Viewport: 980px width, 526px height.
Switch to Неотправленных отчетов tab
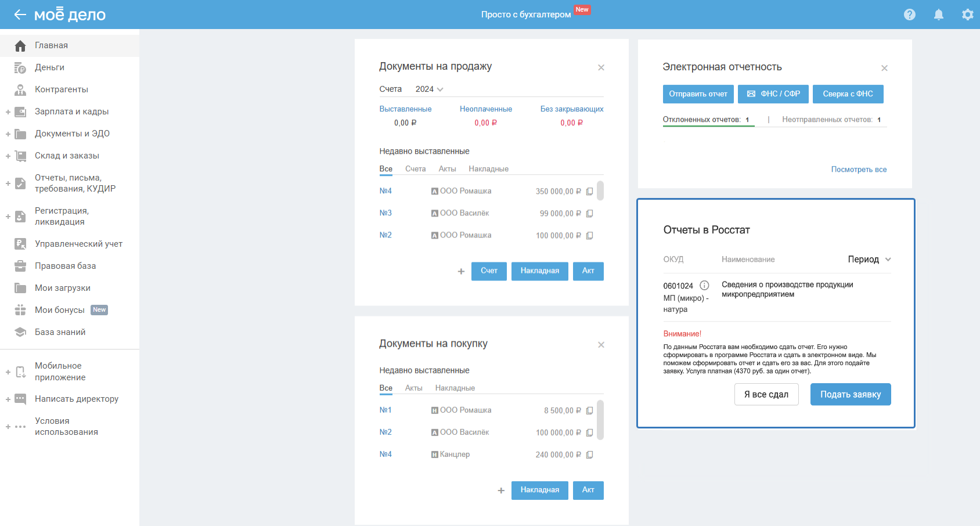[x=831, y=120]
